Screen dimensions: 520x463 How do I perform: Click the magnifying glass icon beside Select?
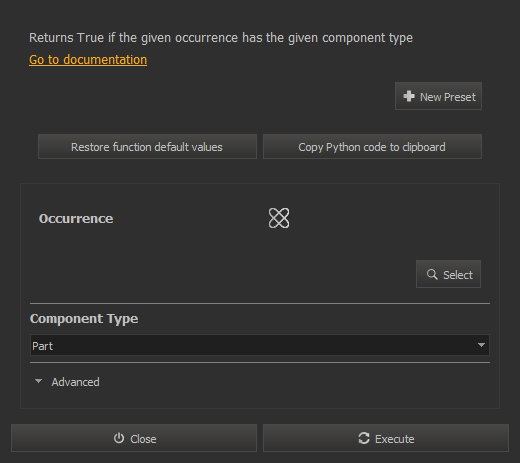click(432, 274)
